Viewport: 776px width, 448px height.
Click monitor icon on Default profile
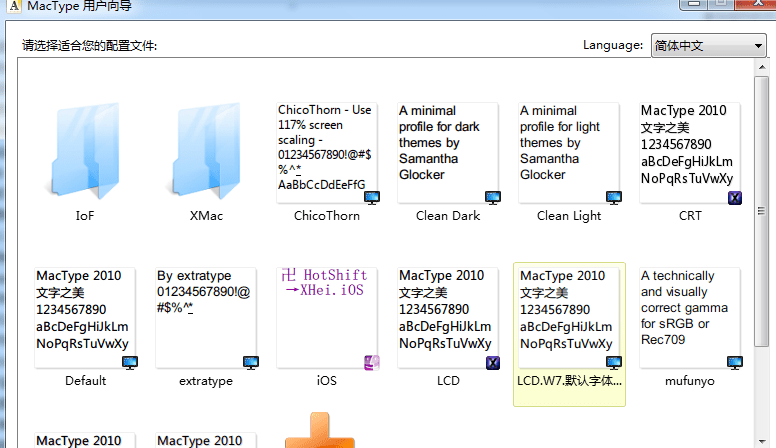130,363
